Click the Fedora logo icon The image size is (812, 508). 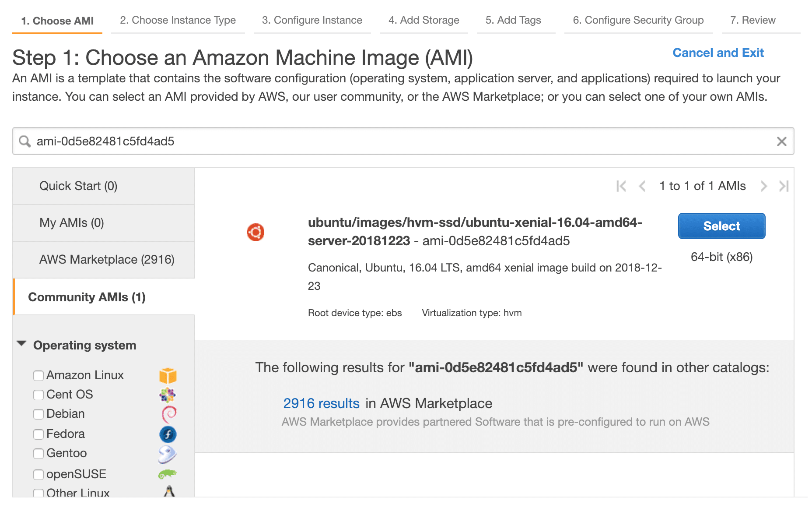(168, 434)
